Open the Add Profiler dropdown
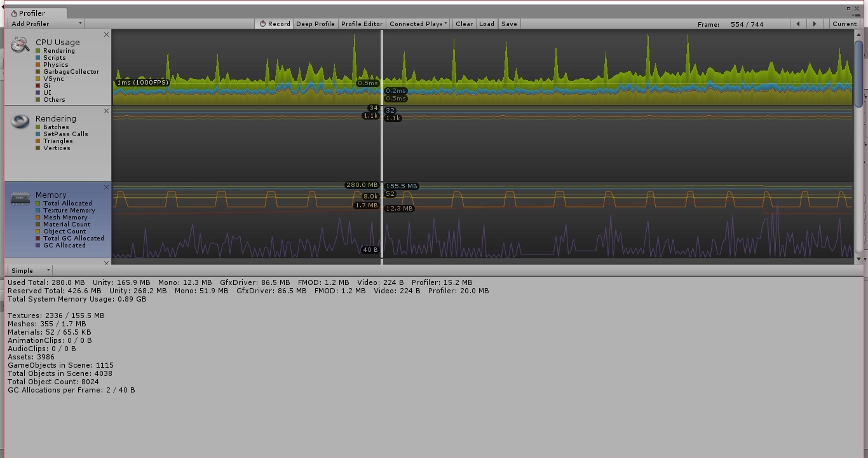Viewport: 868px width, 458px height. click(46, 24)
